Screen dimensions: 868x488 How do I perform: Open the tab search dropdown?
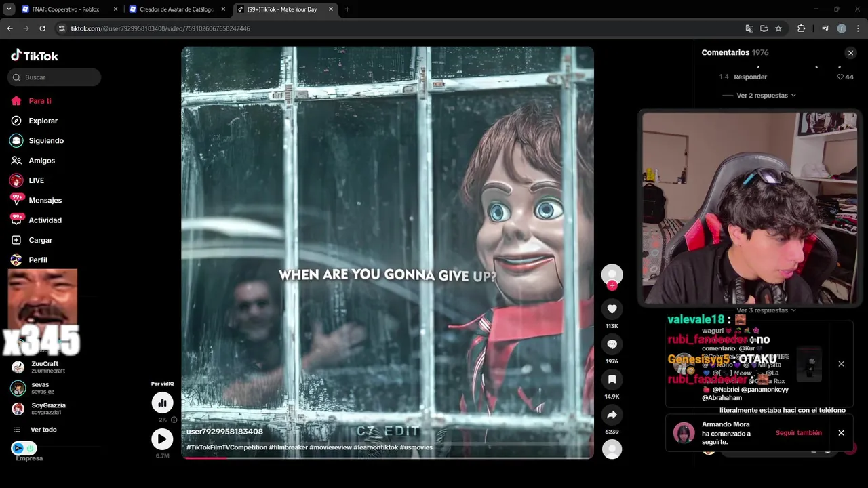[9, 9]
